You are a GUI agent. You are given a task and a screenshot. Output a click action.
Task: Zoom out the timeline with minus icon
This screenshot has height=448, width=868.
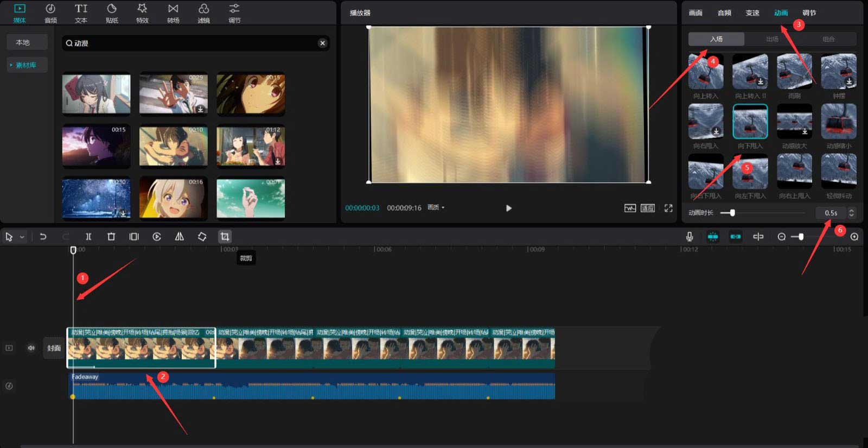coord(782,237)
